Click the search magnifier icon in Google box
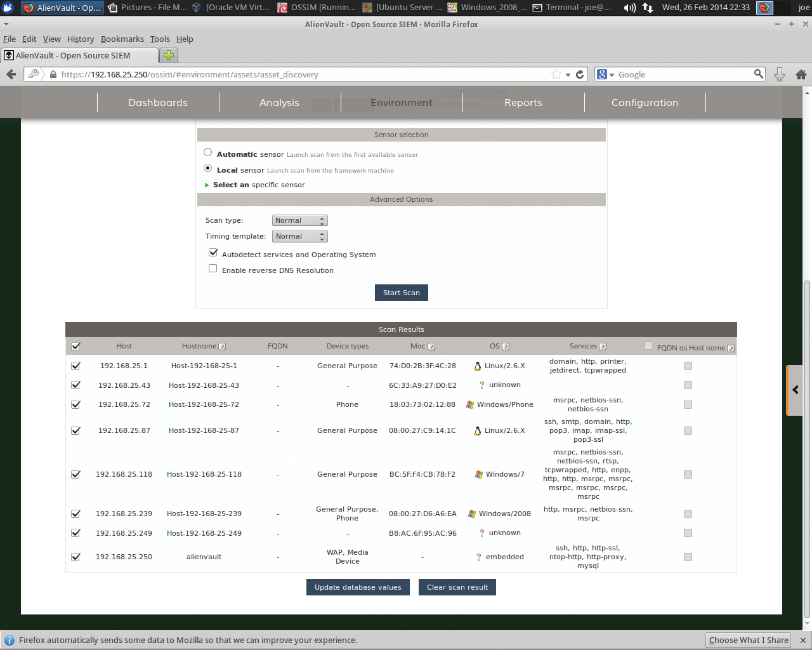812x650 pixels. click(759, 74)
